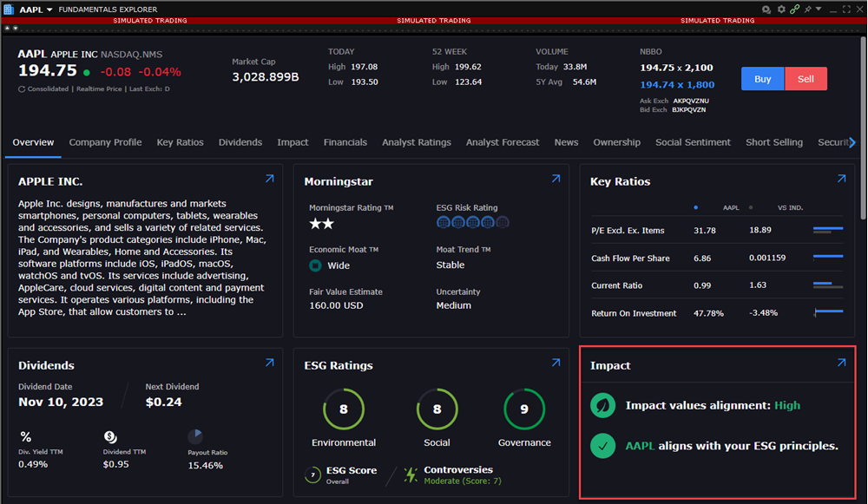Click the last price 194.75

click(x=48, y=71)
